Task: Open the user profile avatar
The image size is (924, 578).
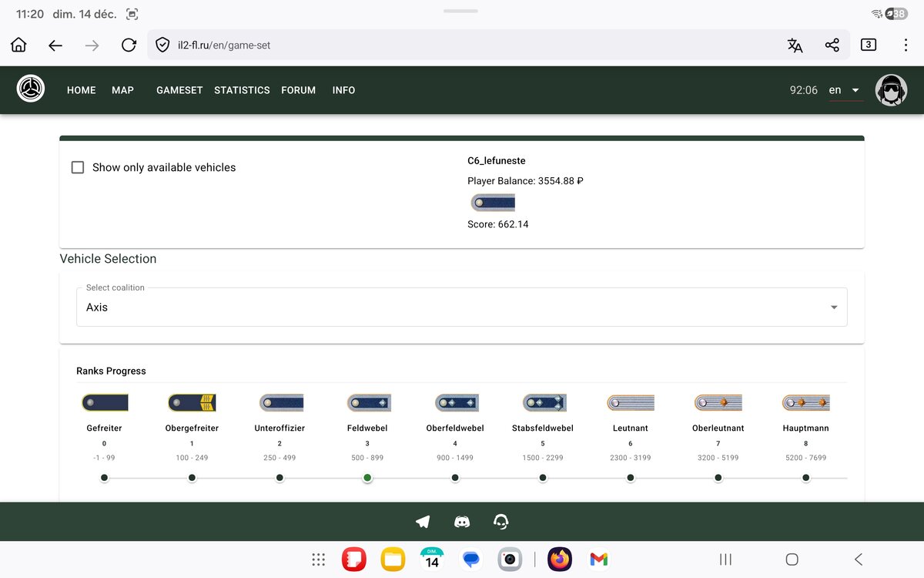Action: pyautogui.click(x=891, y=90)
